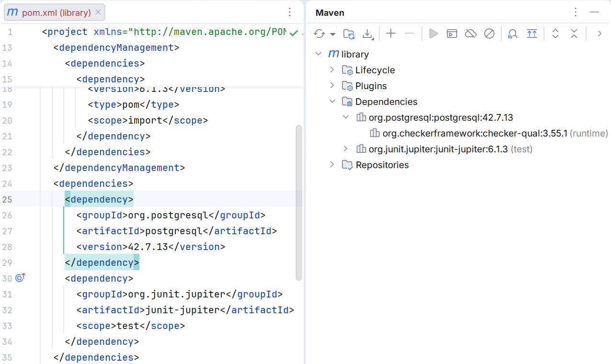
Task: Click Generate Sources and Update Folders icon
Action: point(349,34)
